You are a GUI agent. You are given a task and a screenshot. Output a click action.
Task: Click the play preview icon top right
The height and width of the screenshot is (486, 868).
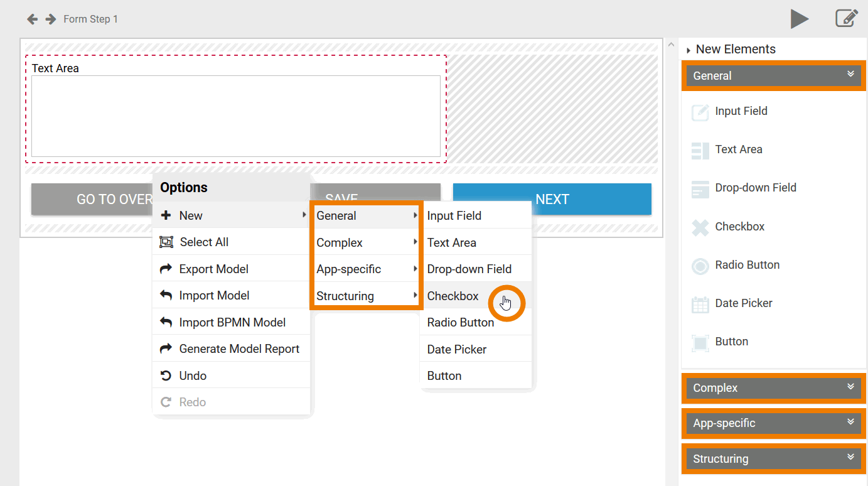tap(800, 19)
